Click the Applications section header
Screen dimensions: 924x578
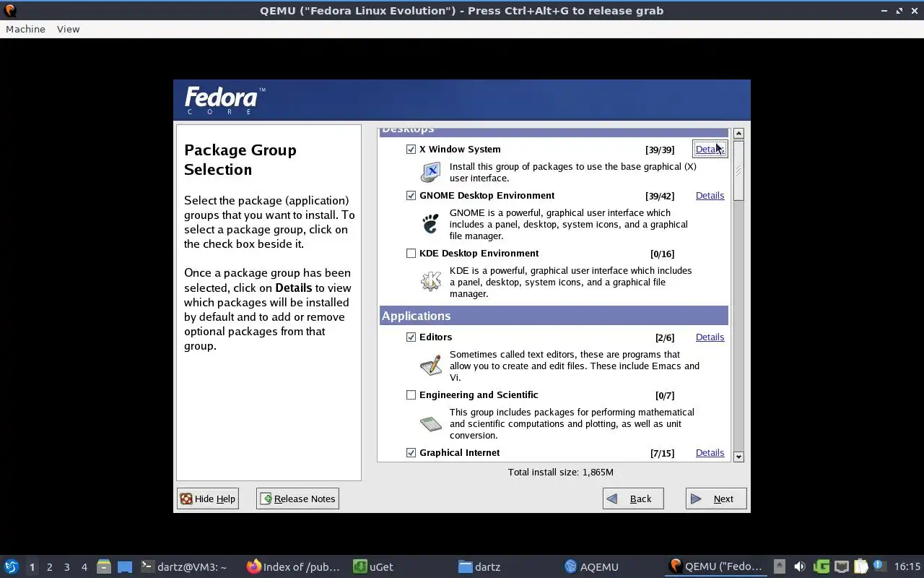pos(554,316)
